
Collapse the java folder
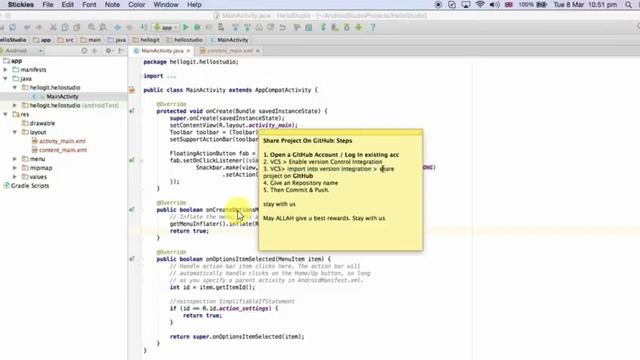click(6, 79)
